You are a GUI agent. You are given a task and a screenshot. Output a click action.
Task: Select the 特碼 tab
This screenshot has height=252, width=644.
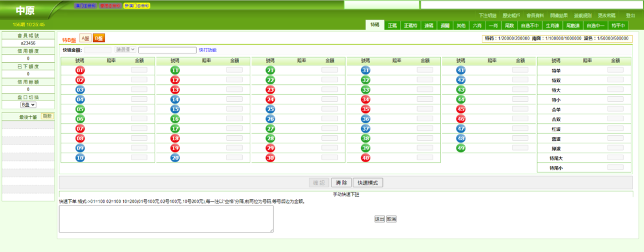coord(375,25)
